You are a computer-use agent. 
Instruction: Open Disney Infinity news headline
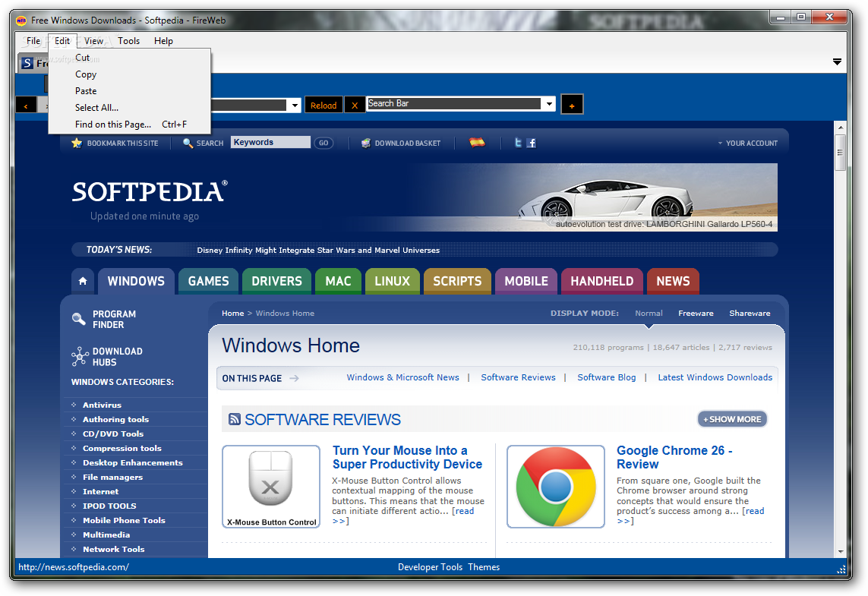(x=318, y=250)
